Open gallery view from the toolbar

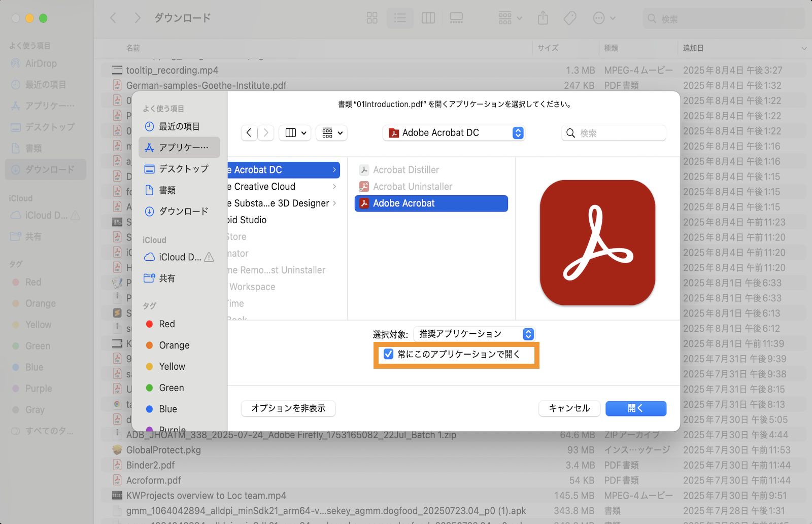click(456, 18)
